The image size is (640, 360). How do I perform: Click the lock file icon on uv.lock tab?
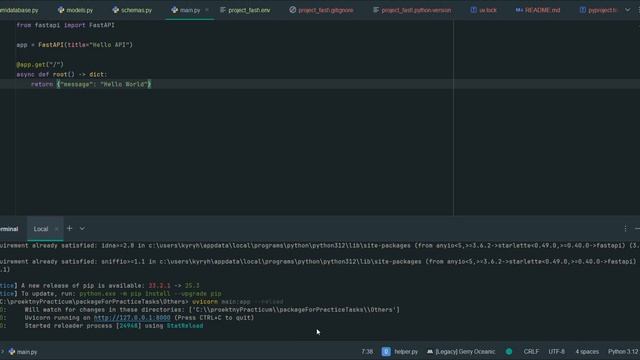(473, 10)
